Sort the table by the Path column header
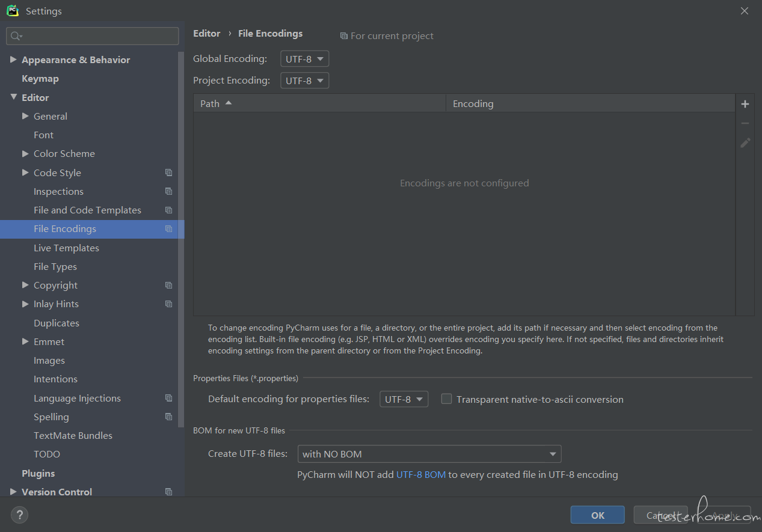Viewport: 762px width, 532px height. tap(319, 103)
